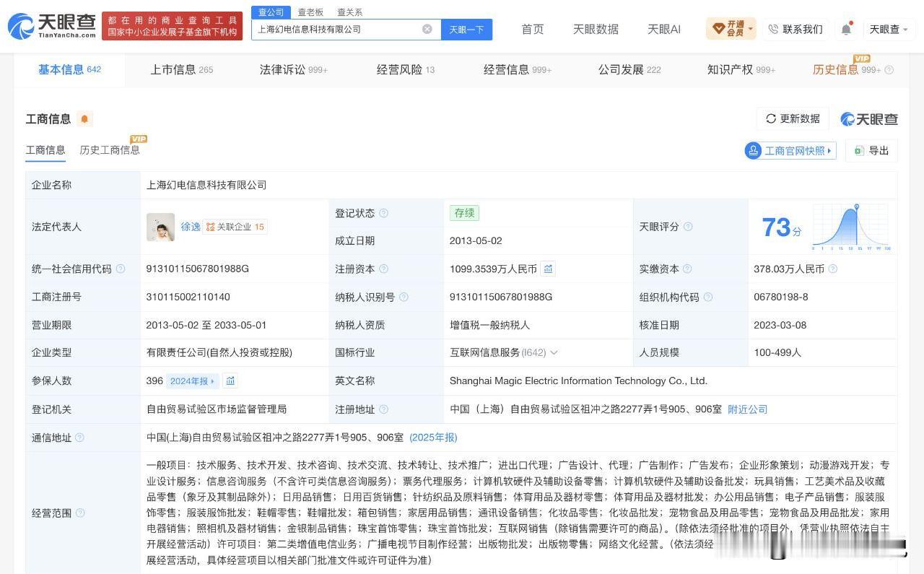Viewport: 924px width, 574px height.
Task: Click the help icon beside 组织机构代码
Action: tap(708, 297)
